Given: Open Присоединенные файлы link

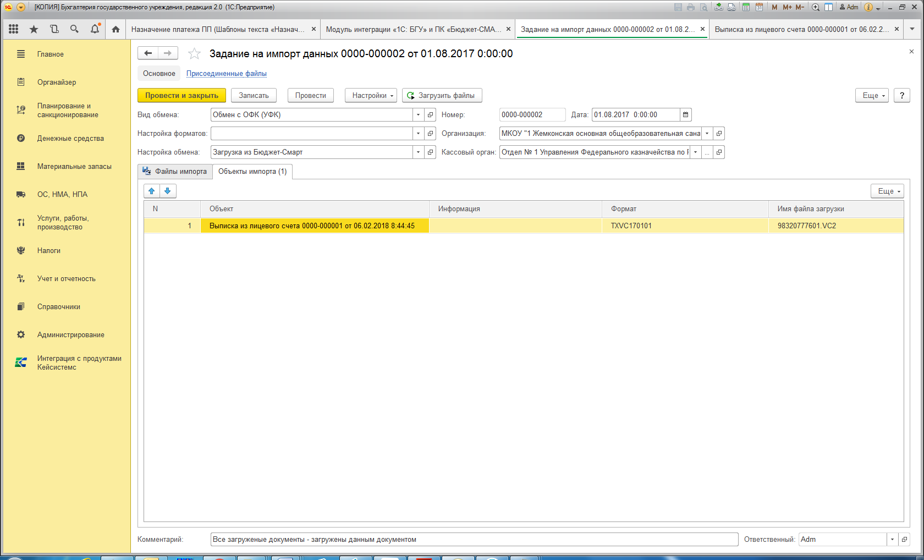Looking at the screenshot, I should point(227,73).
